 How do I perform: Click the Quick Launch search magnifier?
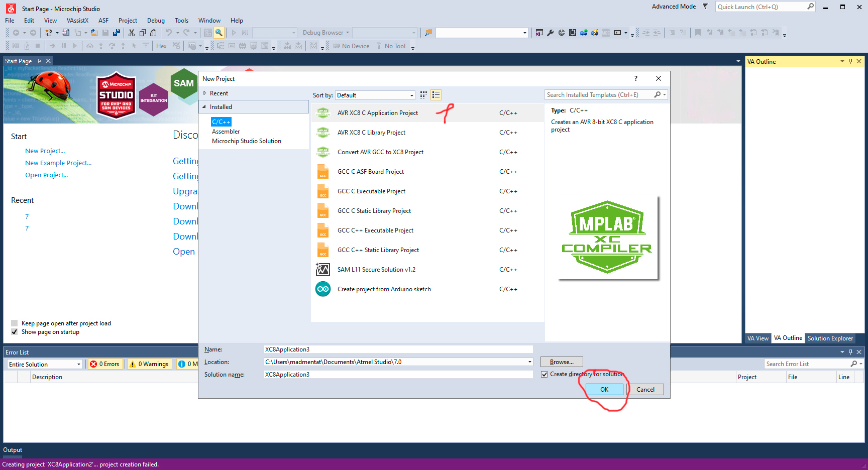810,7
